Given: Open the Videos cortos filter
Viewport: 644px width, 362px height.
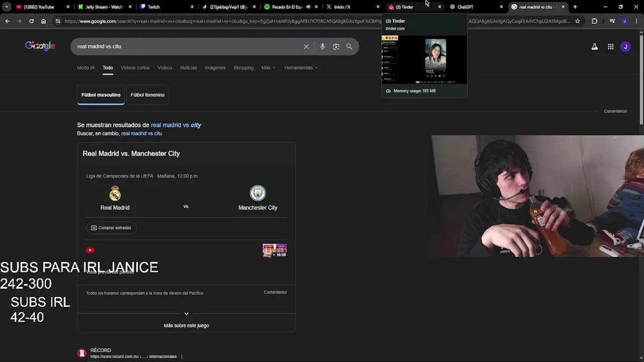Looking at the screenshot, I should (x=135, y=68).
